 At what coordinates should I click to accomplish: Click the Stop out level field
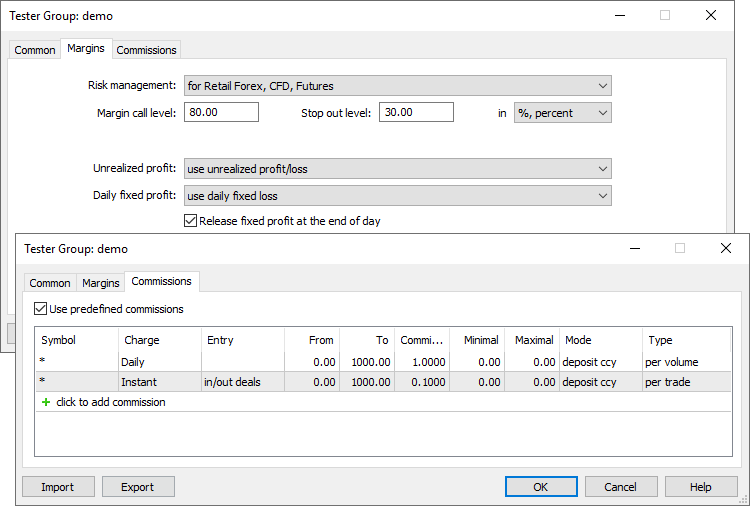pos(415,113)
